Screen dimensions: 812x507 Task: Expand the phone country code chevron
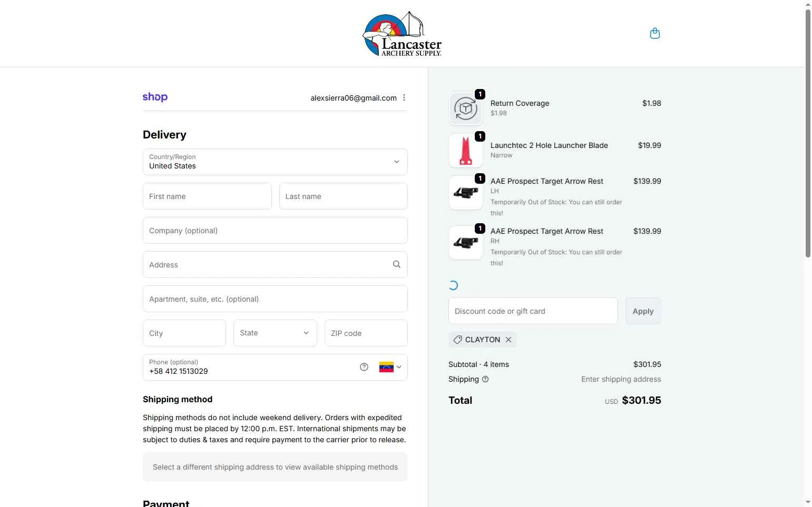coord(399,367)
